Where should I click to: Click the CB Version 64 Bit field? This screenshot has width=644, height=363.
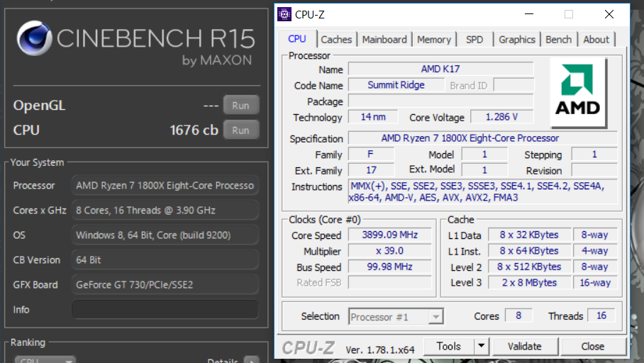165,260
